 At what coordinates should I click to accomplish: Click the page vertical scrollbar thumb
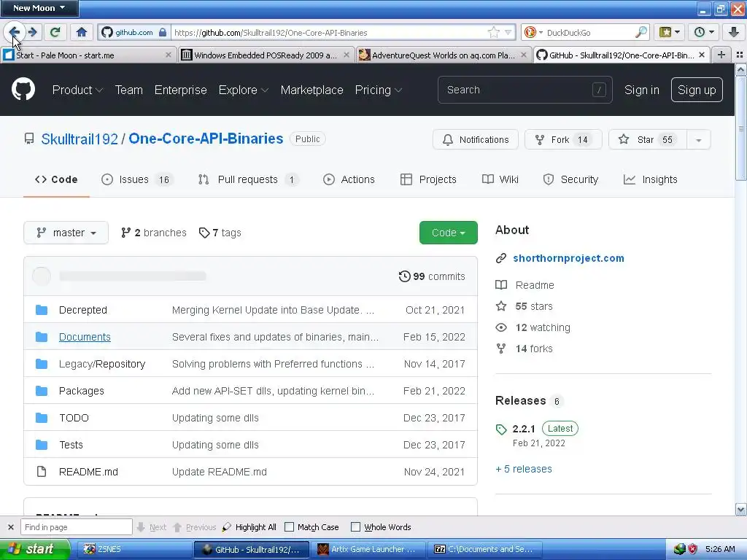pos(741,128)
